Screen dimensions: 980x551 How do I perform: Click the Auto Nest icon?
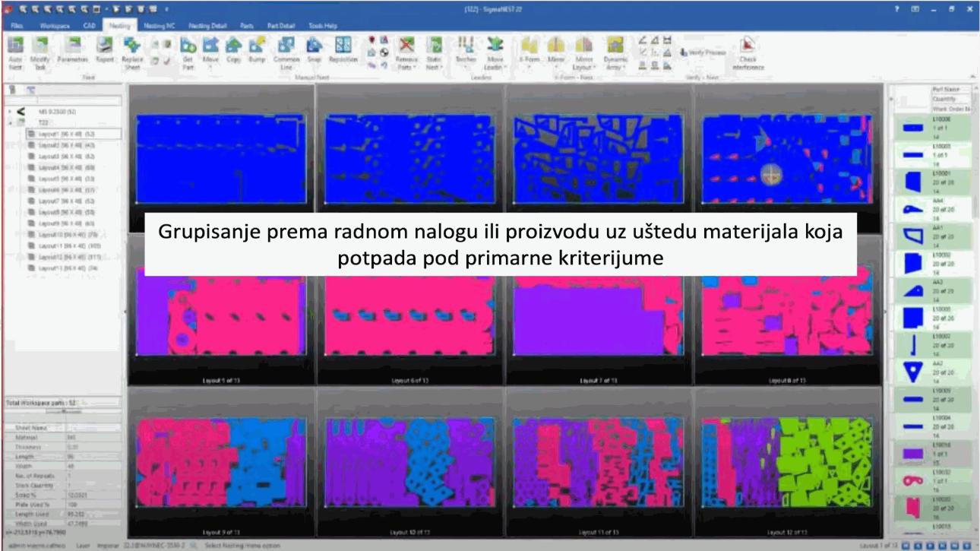16,49
